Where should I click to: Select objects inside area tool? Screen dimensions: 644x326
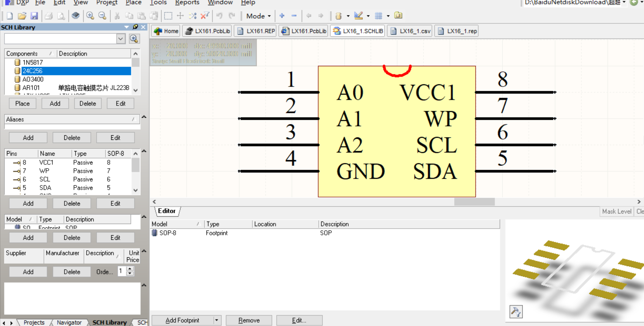click(168, 16)
